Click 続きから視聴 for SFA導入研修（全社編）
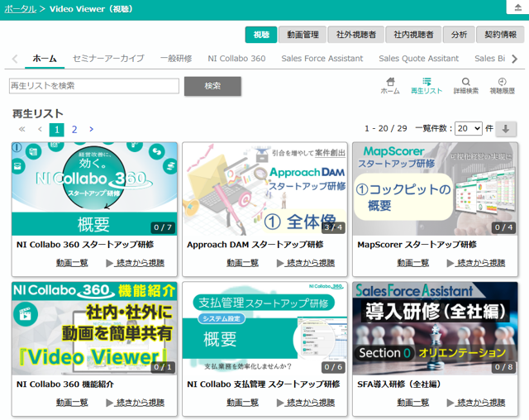The width and height of the screenshot is (529, 420). pos(480,403)
